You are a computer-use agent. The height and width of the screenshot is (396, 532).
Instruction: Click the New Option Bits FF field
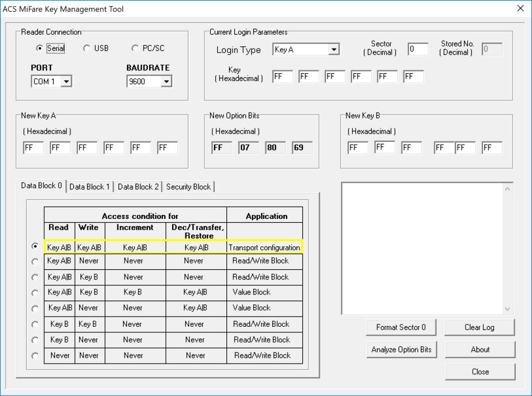(222, 147)
